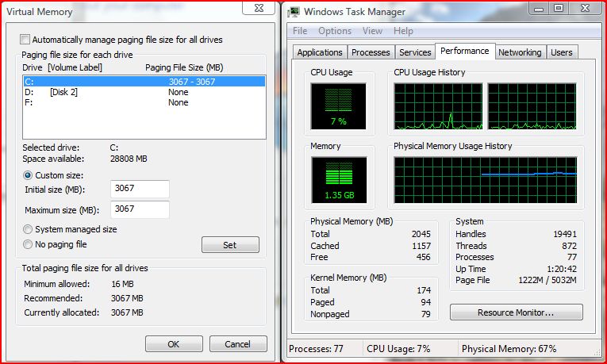The image size is (607, 364).
Task: Cancel the Virtual Memory dialog
Action: (x=238, y=344)
